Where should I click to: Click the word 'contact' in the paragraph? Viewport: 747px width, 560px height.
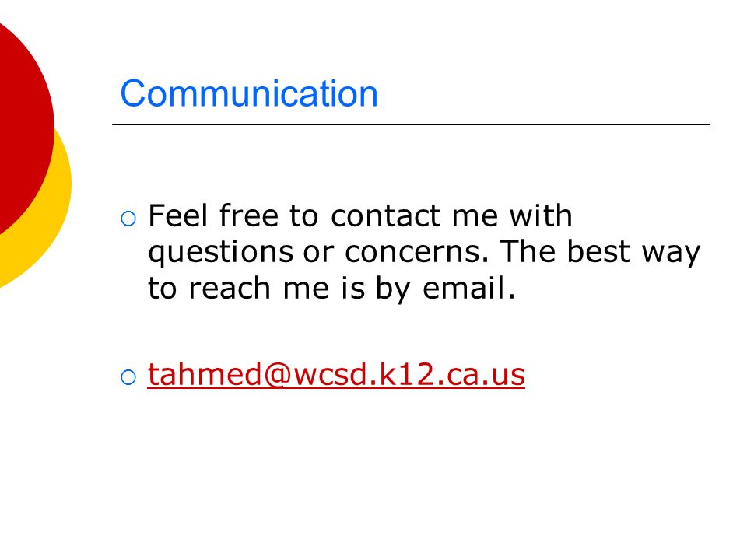pyautogui.click(x=387, y=216)
